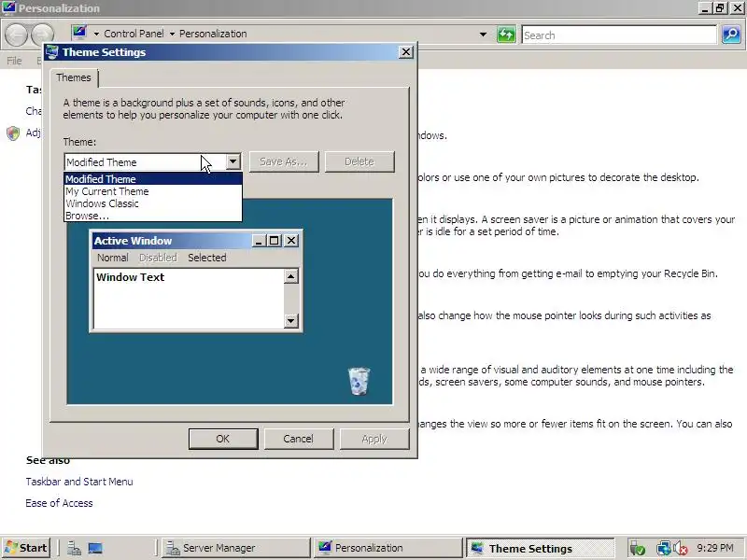
Task: Switch to Server Manager taskbar button
Action: [x=236, y=548]
